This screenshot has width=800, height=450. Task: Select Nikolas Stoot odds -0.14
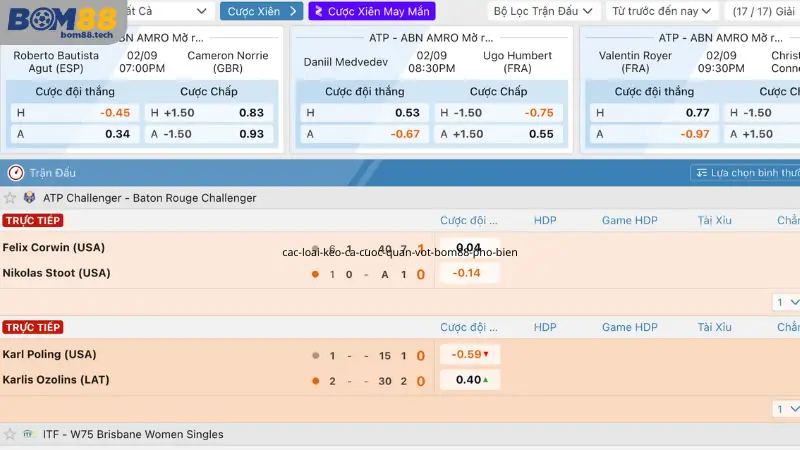pyautogui.click(x=469, y=273)
